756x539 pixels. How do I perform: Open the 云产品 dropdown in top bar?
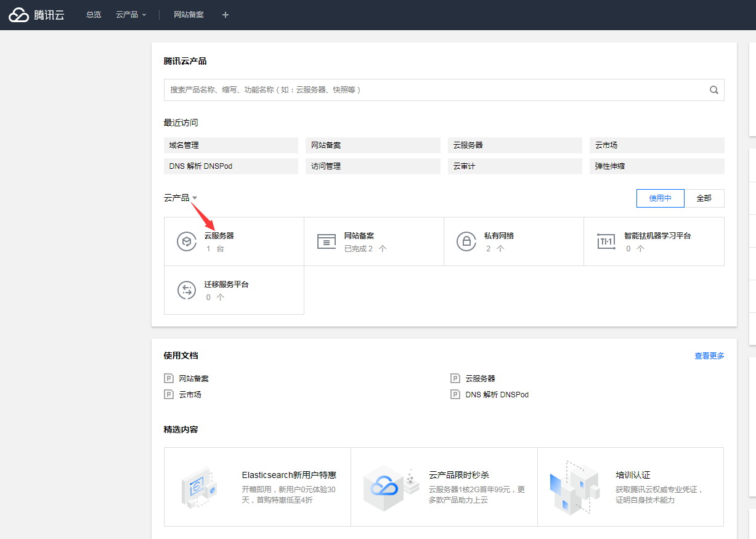click(131, 15)
